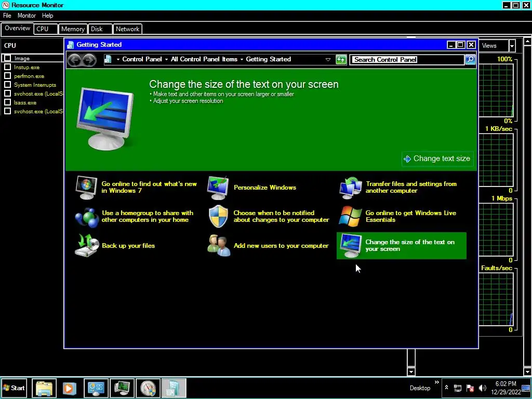Check the lsass.exe process checkbox
Screen dimensions: 532x399
[7, 102]
